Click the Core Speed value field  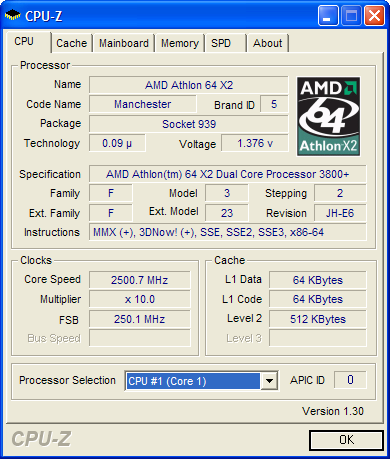[140, 280]
